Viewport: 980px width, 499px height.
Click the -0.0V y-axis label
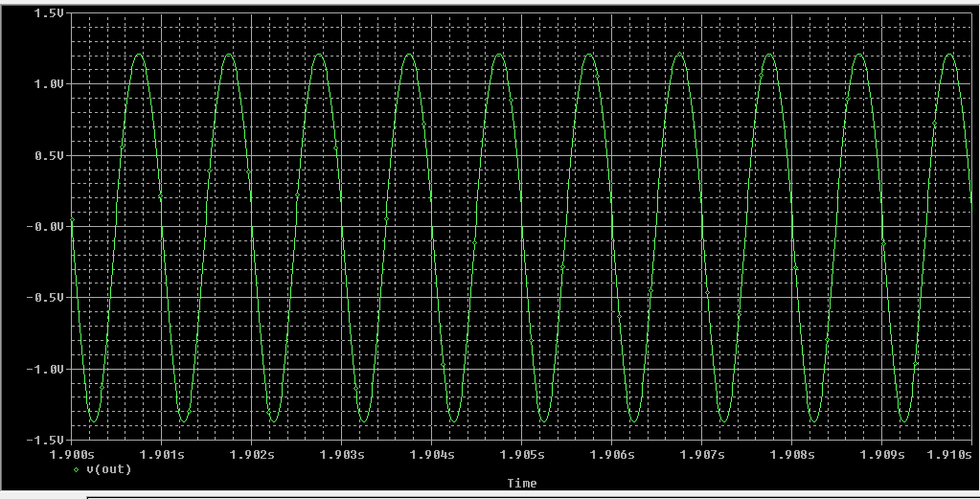(x=45, y=226)
